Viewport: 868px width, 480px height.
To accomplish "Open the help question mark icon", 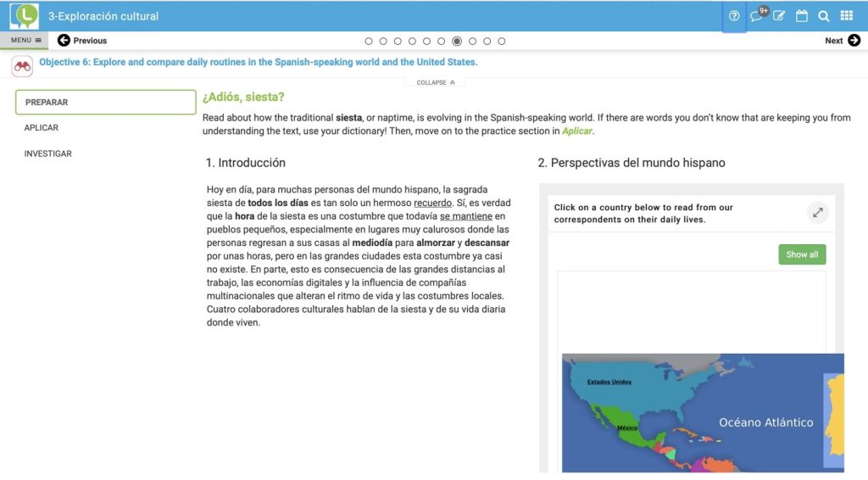I will click(734, 16).
